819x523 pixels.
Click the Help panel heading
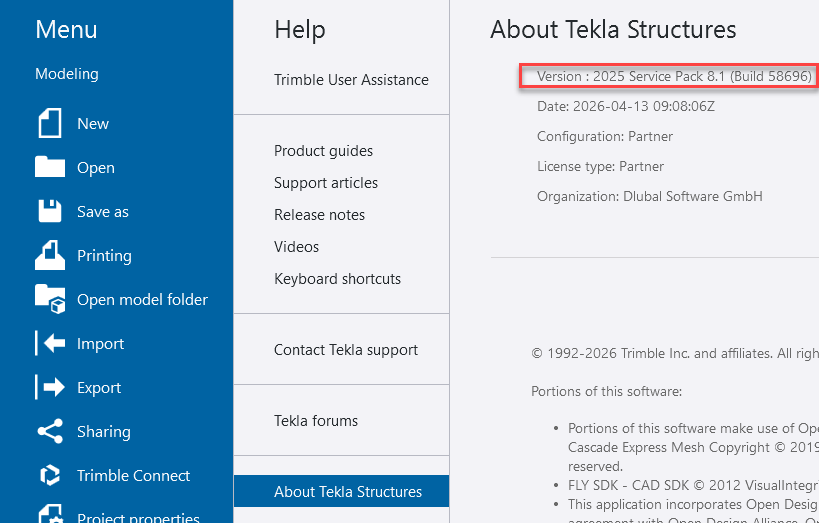click(300, 29)
